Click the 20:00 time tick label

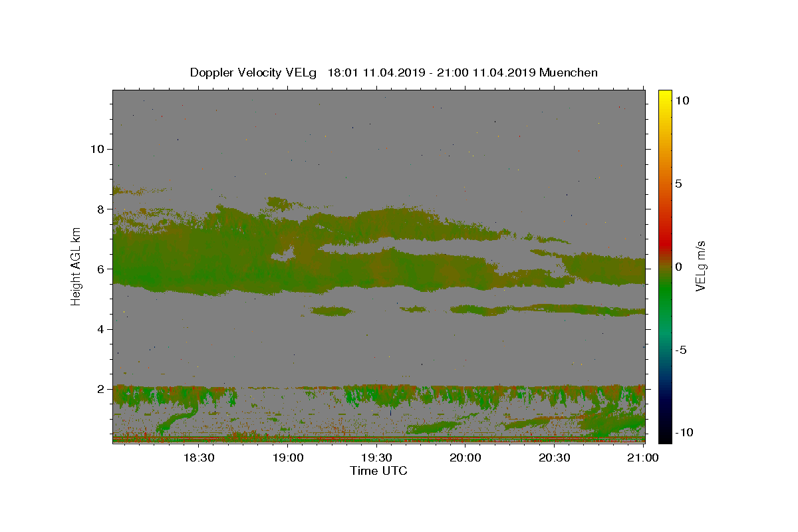point(465,458)
